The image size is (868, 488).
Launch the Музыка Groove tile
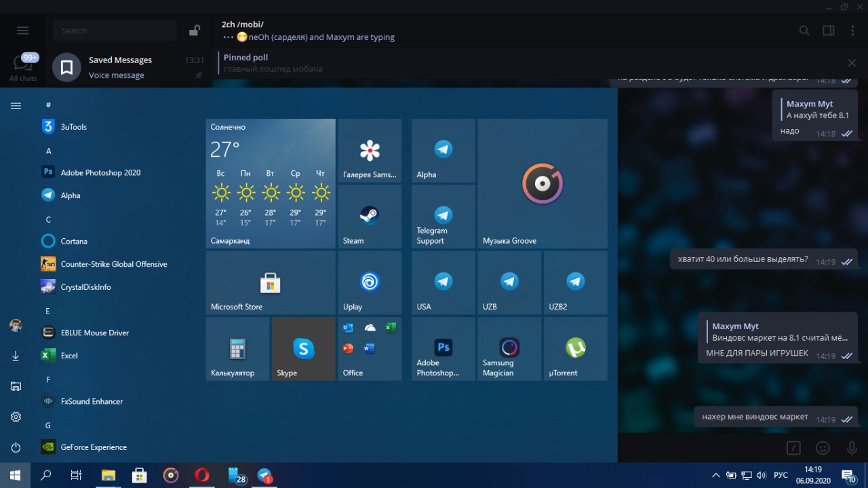[x=542, y=183]
